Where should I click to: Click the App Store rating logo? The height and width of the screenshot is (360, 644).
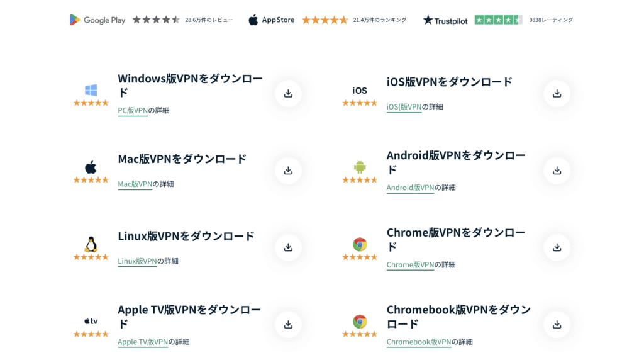coord(272,20)
